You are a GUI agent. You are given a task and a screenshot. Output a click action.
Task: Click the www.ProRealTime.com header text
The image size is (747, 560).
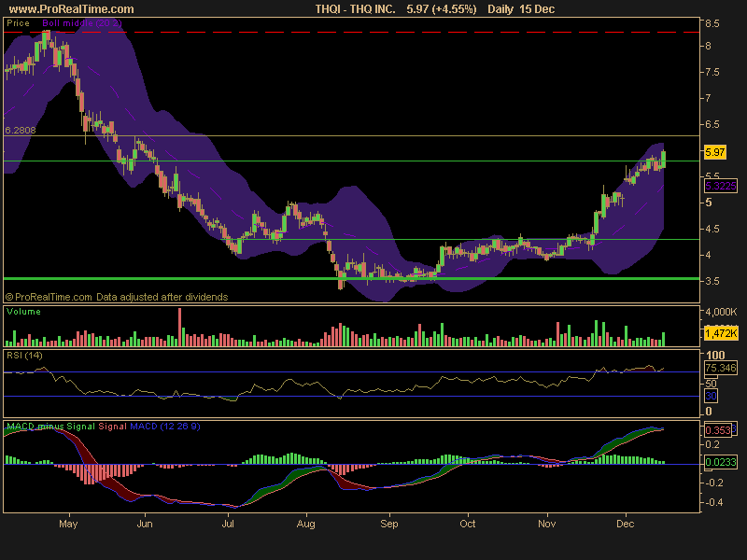pyautogui.click(x=72, y=9)
